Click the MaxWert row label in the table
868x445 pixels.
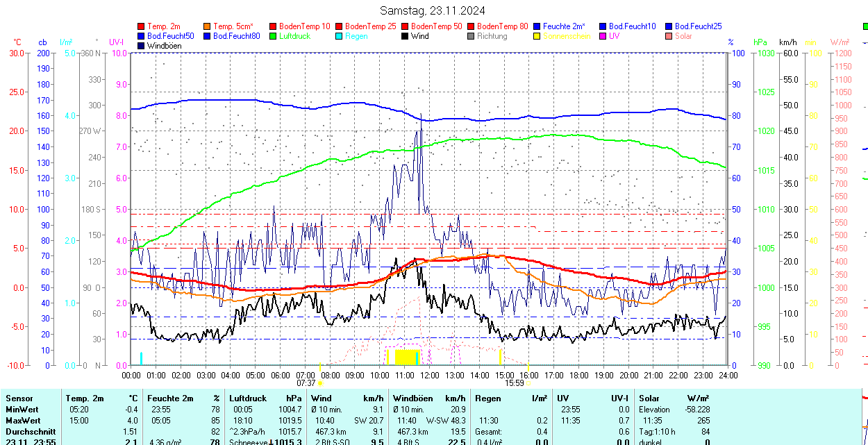[x=23, y=421]
